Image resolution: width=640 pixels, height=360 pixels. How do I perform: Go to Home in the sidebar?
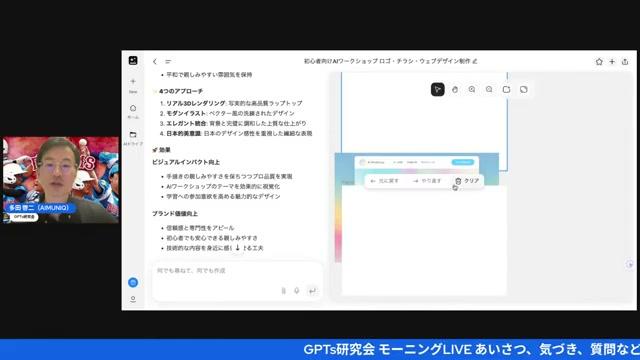[x=133, y=111]
